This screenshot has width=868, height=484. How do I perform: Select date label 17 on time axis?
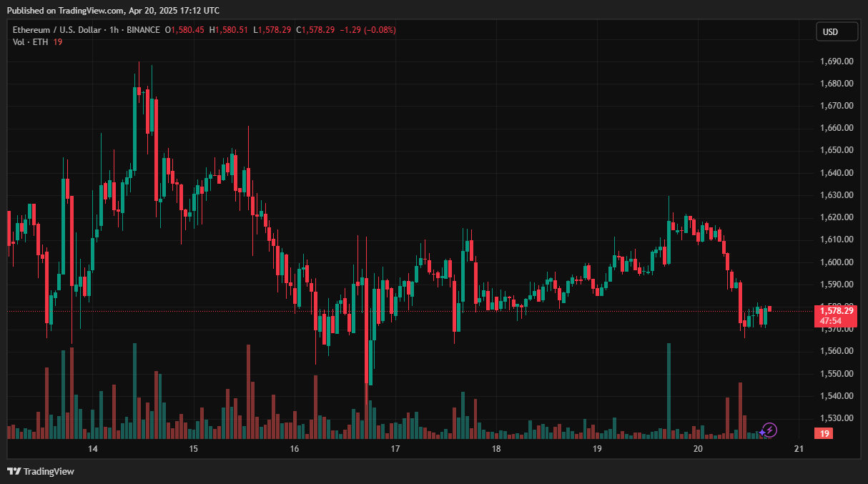(x=395, y=449)
